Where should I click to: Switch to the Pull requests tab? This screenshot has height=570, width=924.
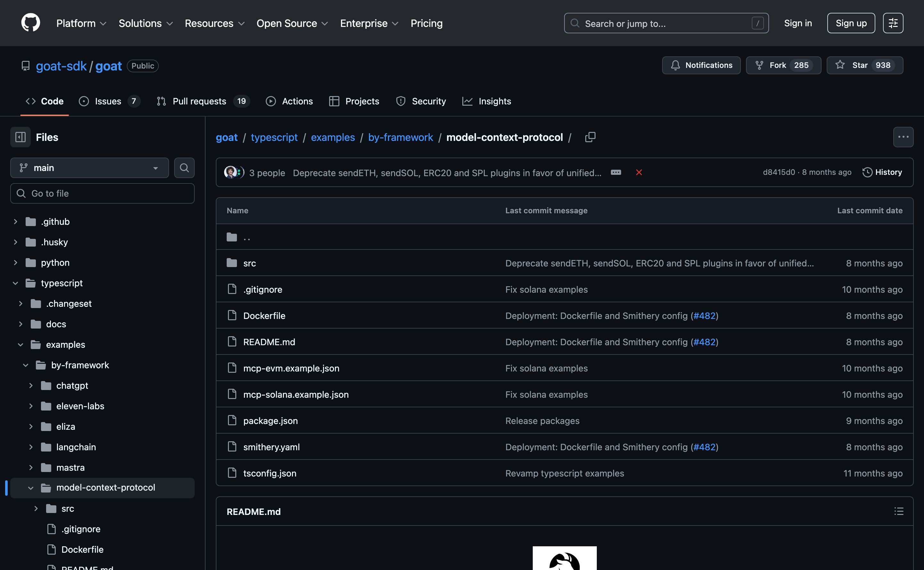click(x=199, y=102)
